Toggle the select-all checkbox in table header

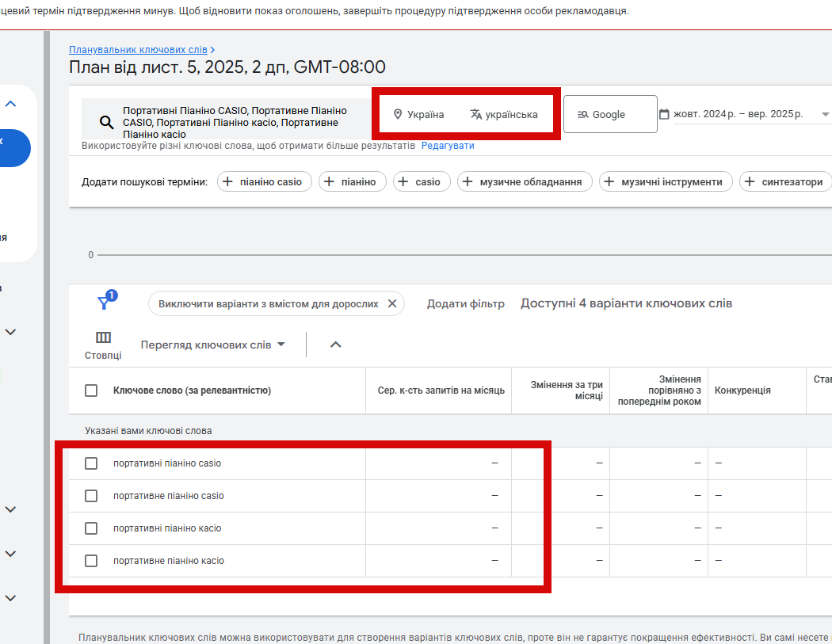pos(91,391)
